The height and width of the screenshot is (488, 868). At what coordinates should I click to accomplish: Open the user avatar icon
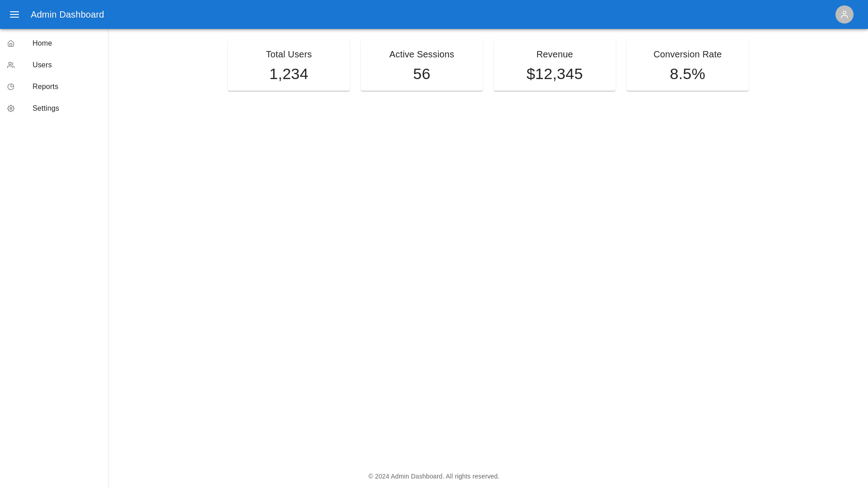844,14
